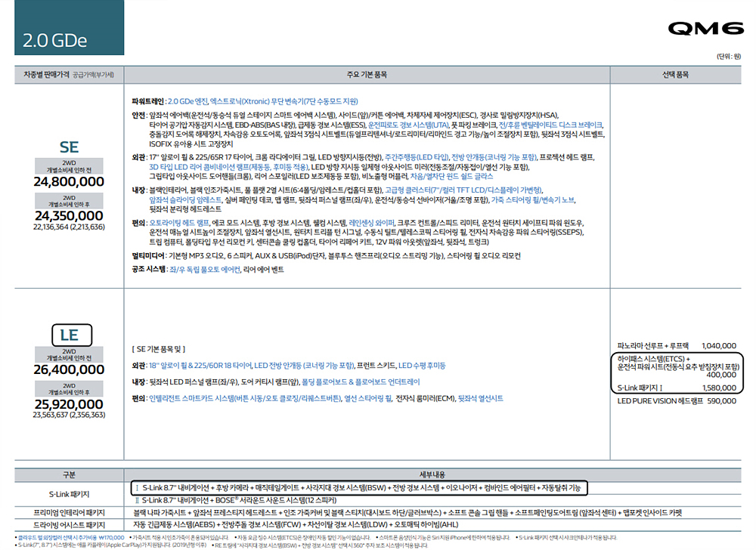Click the 주요 기본 품목 column header
Image resolution: width=756 pixels, height=550 pixels.
367,75
